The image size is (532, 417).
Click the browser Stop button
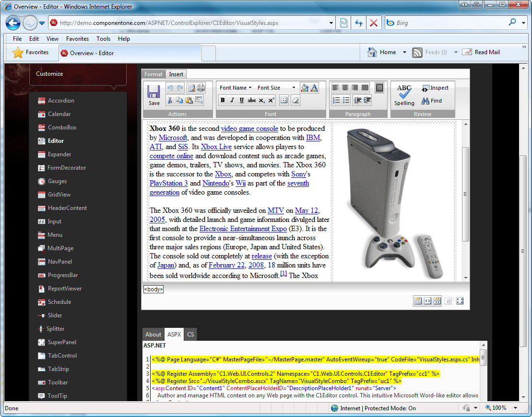tap(374, 23)
